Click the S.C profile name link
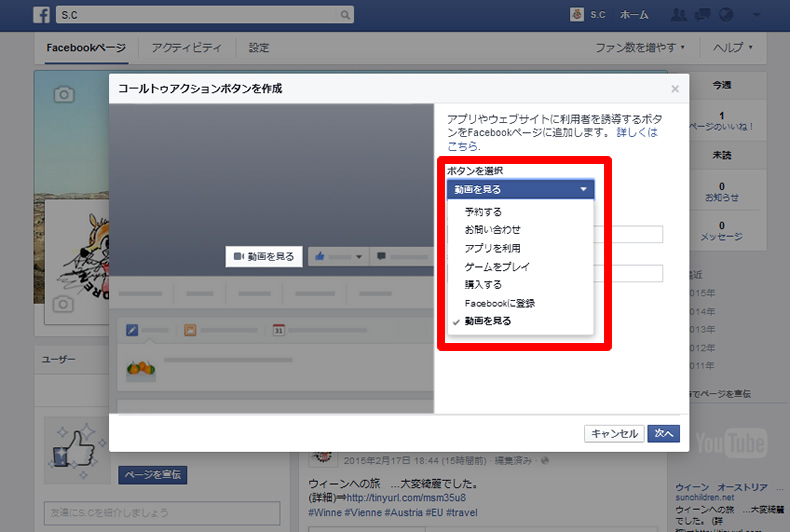Screen dimensions: 790x532 click(598, 15)
